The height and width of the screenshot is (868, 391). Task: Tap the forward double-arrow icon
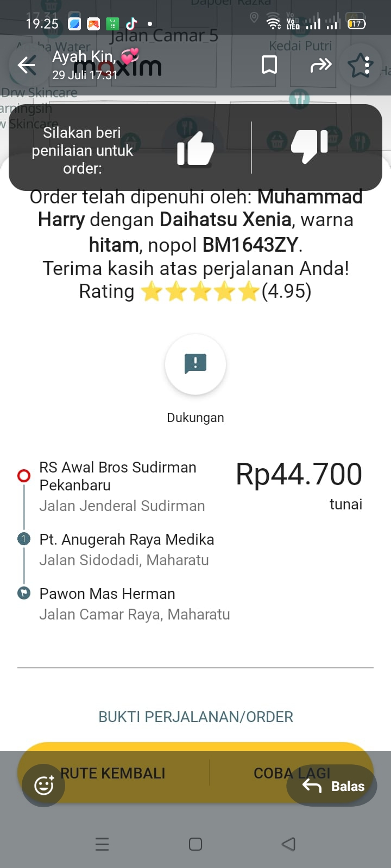pyautogui.click(x=320, y=66)
